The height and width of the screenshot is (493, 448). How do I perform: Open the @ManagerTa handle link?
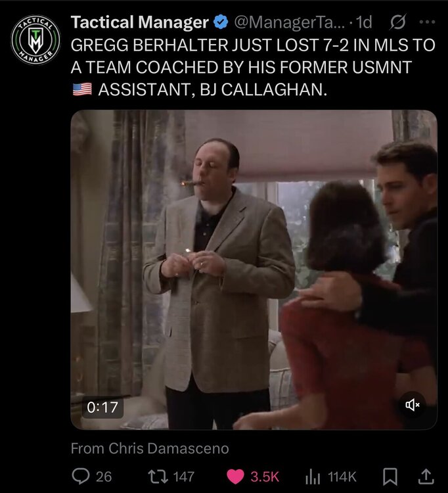coord(289,22)
